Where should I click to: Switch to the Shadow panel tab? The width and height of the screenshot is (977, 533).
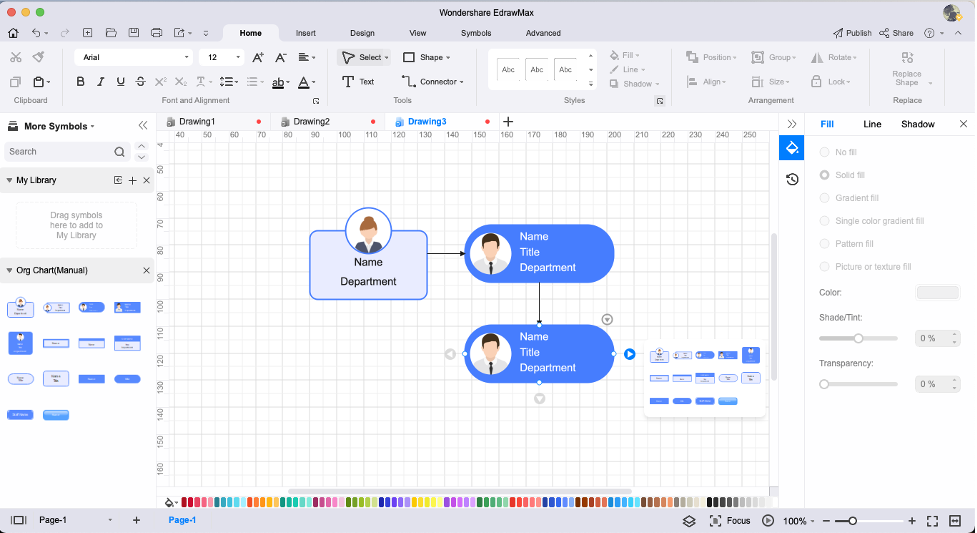pos(918,124)
